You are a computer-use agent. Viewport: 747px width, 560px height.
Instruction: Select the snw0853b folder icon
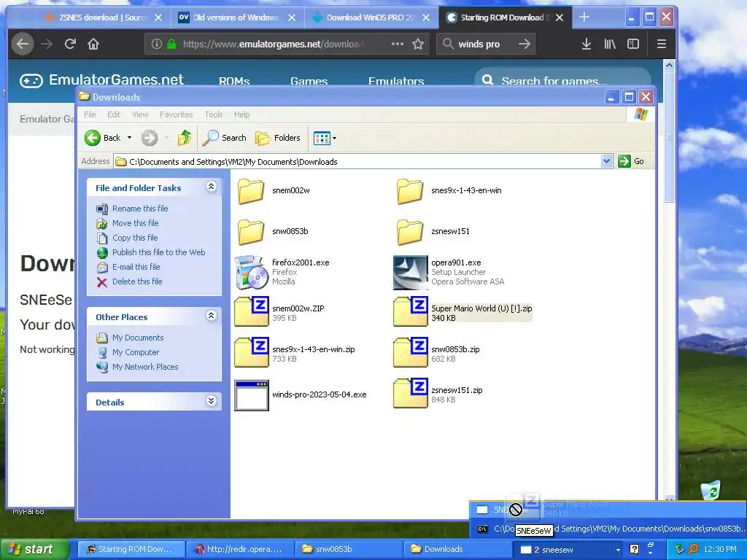pos(251,232)
